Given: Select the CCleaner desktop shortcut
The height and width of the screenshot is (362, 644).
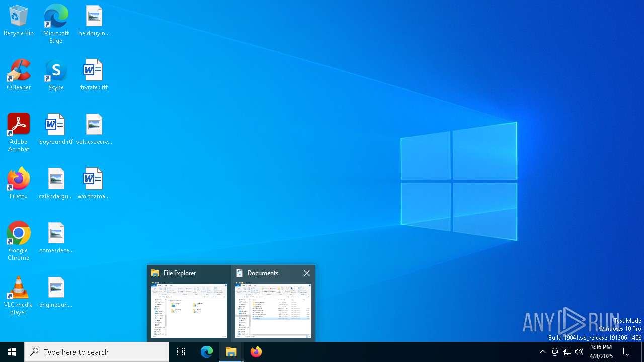Looking at the screenshot, I should click(x=19, y=75).
